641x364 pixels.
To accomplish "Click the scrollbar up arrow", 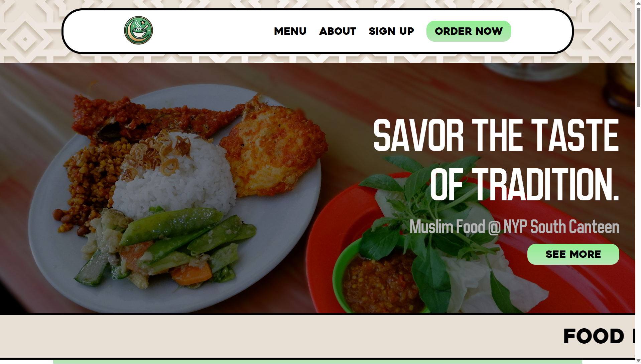I will (638, 3).
